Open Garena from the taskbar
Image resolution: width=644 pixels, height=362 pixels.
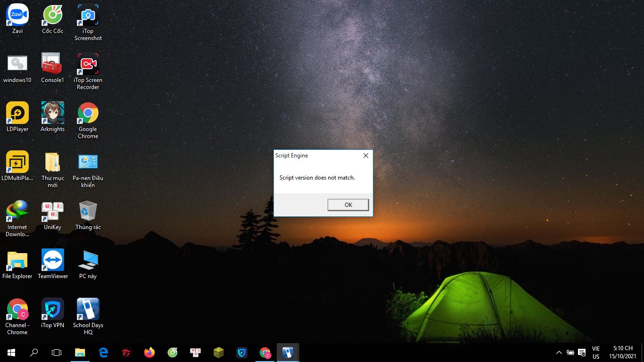click(126, 352)
